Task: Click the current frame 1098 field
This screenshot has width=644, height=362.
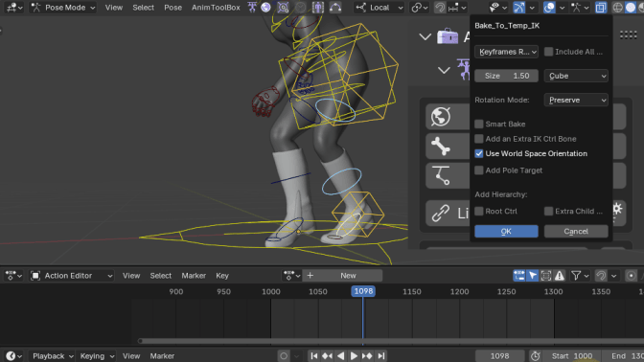Action: tap(500, 356)
